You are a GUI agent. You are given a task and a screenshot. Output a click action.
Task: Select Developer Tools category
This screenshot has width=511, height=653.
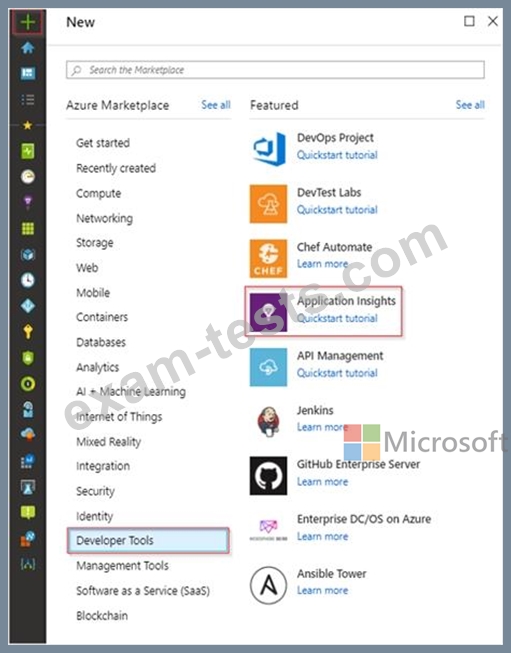click(x=148, y=541)
